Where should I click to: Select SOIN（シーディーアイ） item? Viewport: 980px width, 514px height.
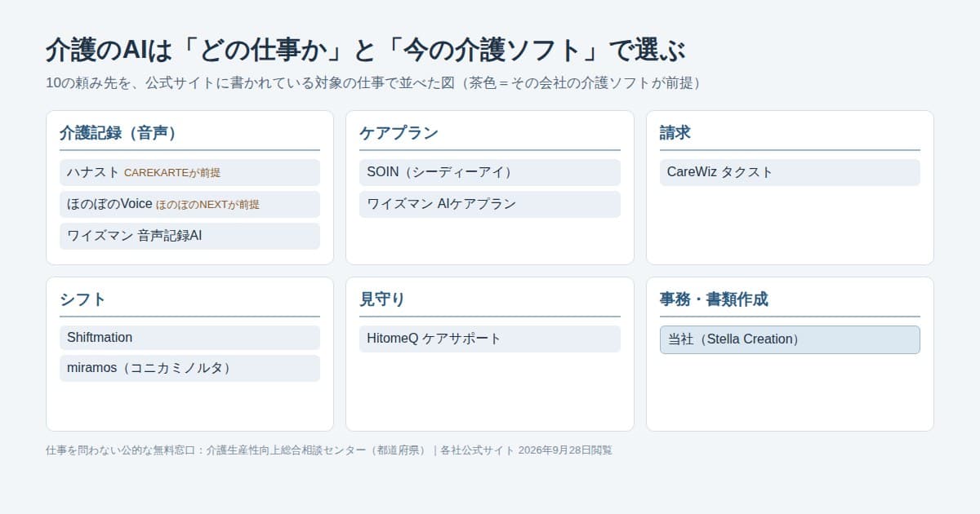pyautogui.click(x=490, y=172)
